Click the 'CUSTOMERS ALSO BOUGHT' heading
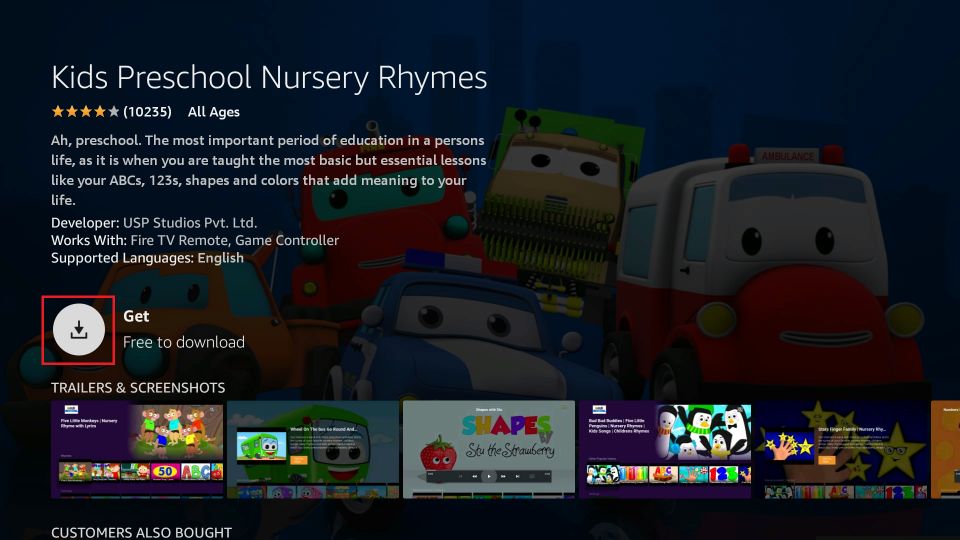Image resolution: width=960 pixels, height=540 pixels. pos(141,532)
